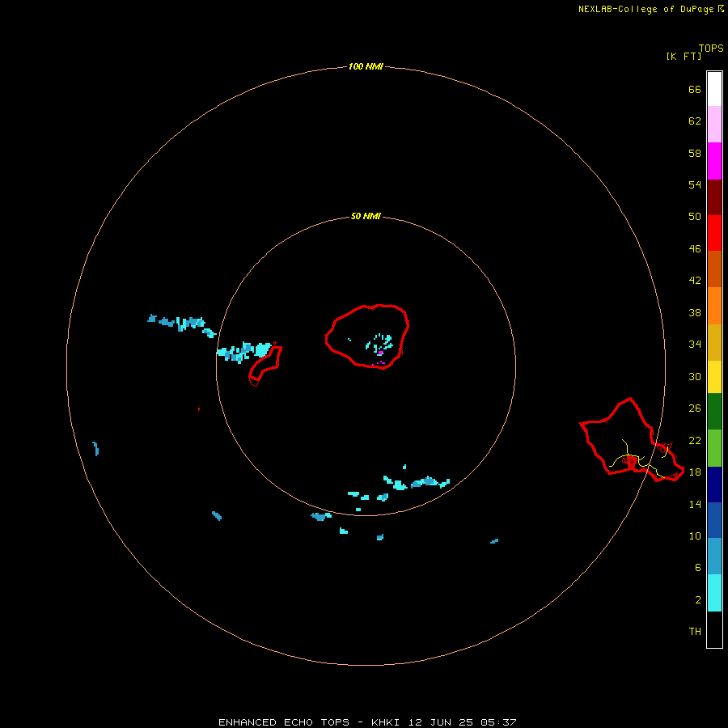Click the Enhanced Echo Tops KHKI timestamp caption
728x728 pixels.
pyautogui.click(x=367, y=722)
